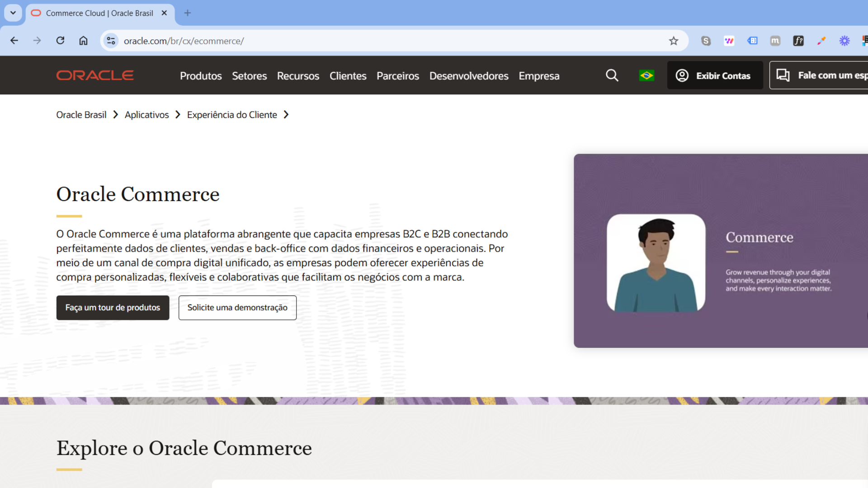
Task: Open the Brazil flag country selector
Action: tap(646, 75)
